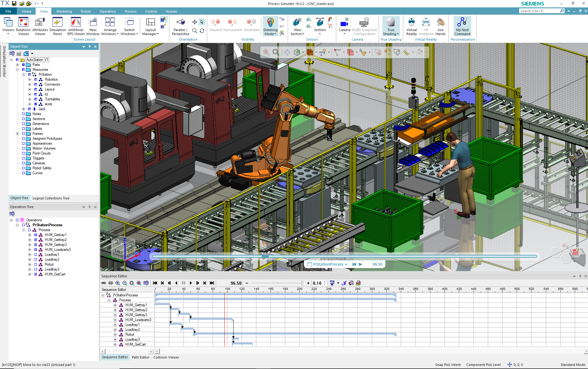Check the Point Clouds checkbox
Image resolution: width=588 pixels, height=369 pixels.
(x=23, y=153)
